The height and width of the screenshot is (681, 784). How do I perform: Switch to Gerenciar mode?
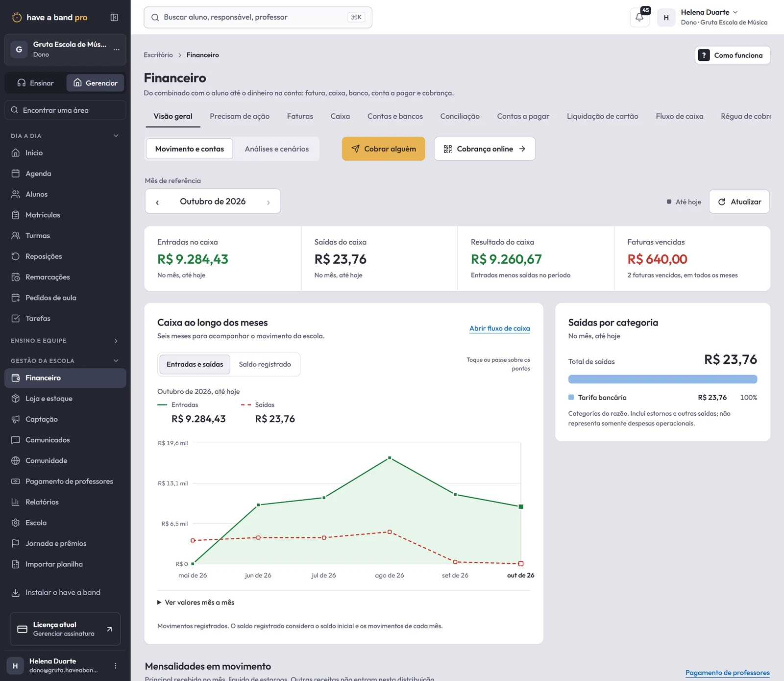[x=96, y=83]
